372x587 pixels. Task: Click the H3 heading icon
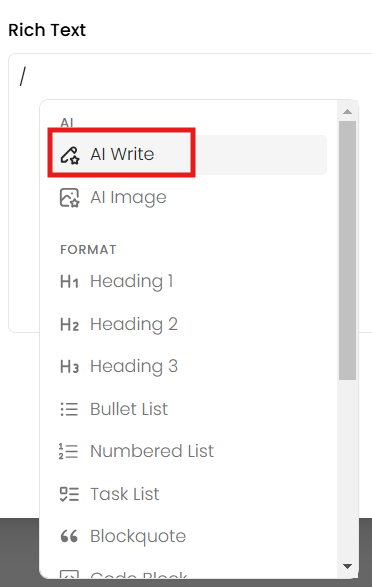(x=69, y=367)
